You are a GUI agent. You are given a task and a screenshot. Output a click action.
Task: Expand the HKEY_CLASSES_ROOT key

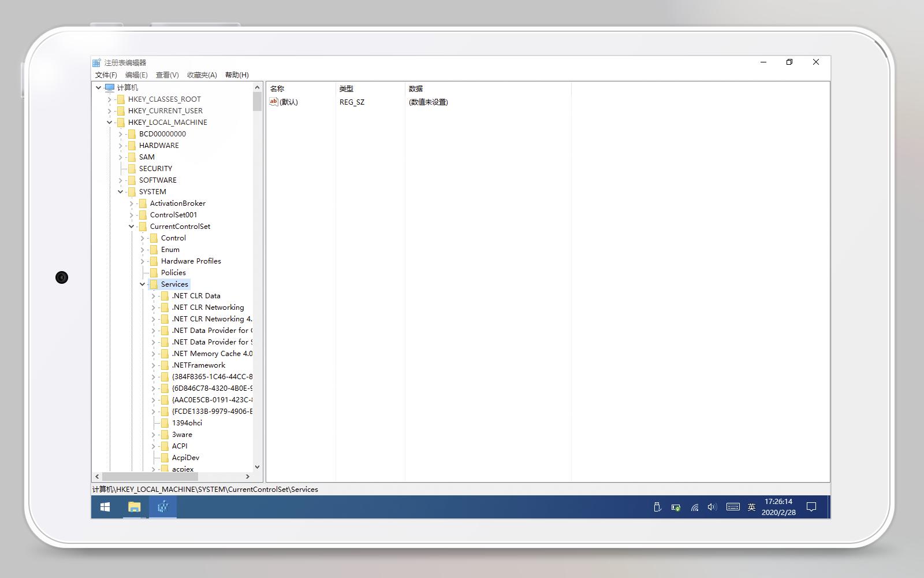pyautogui.click(x=109, y=99)
